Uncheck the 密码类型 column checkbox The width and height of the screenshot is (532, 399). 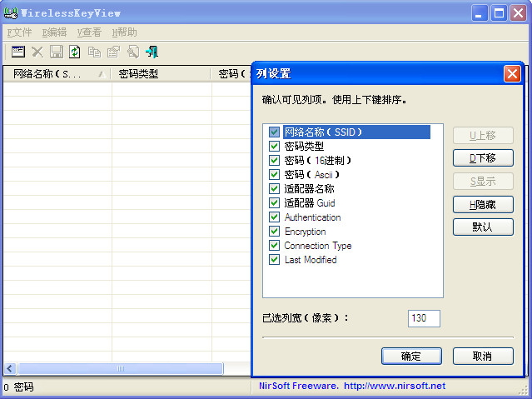pyautogui.click(x=274, y=146)
